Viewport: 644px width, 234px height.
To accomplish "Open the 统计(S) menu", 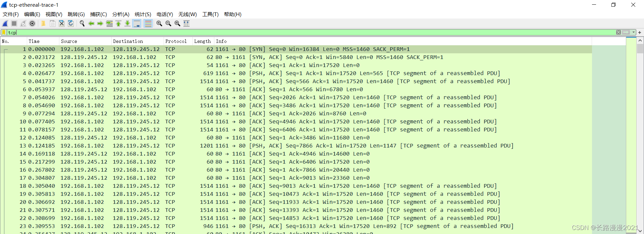I will (143, 14).
